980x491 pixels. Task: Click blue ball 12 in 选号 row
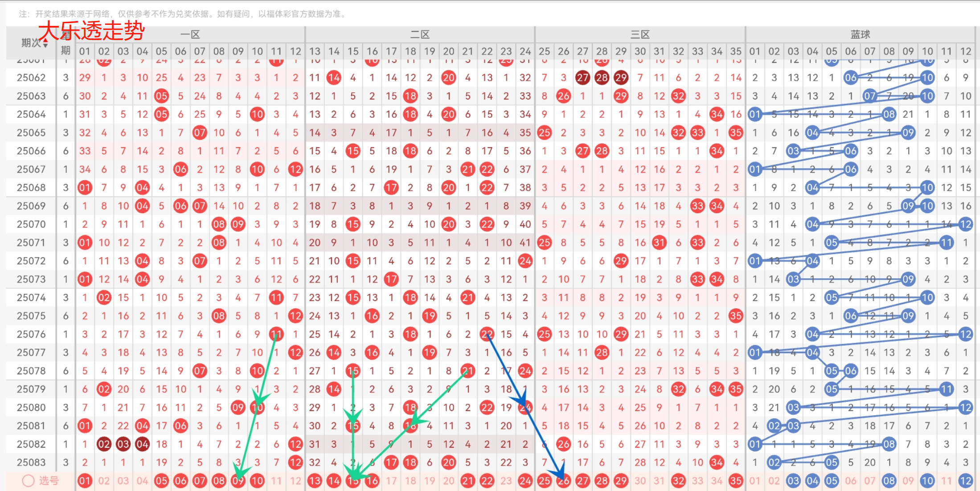click(x=965, y=481)
